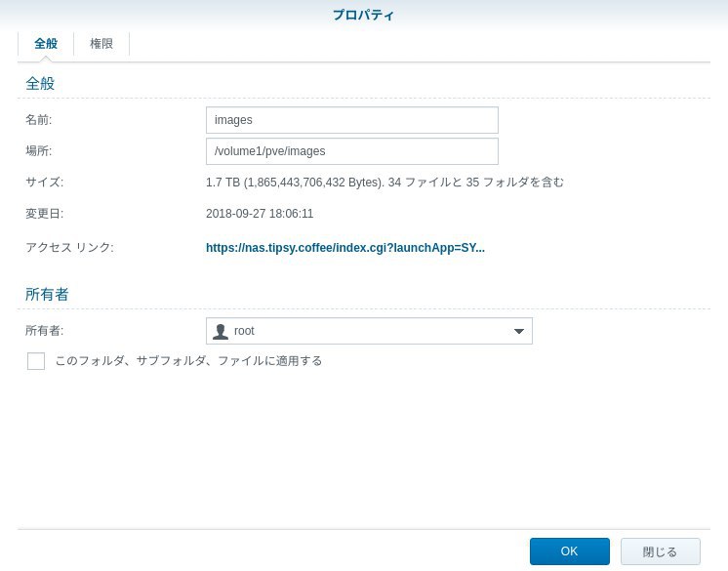
Task: Click the 閉じる button
Action: pos(660,551)
